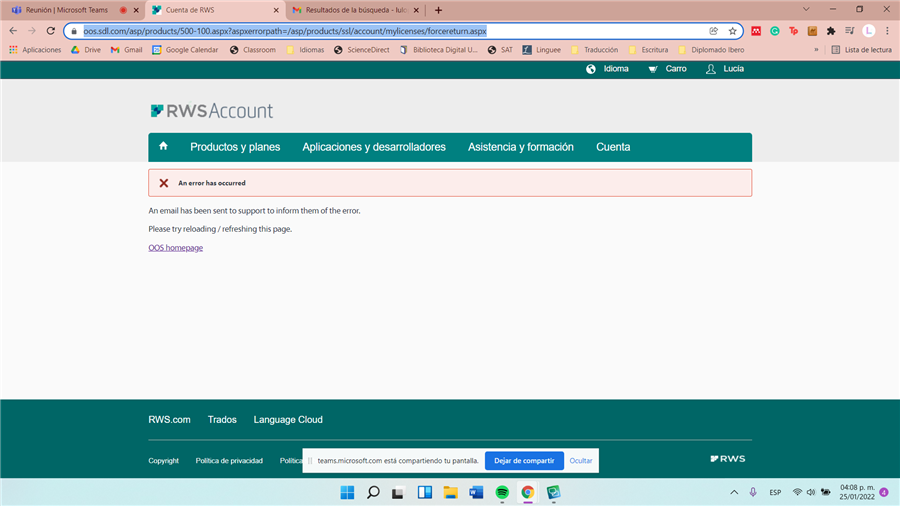Open the Cuenta menu
Image resolution: width=900 pixels, height=506 pixels.
(x=613, y=147)
